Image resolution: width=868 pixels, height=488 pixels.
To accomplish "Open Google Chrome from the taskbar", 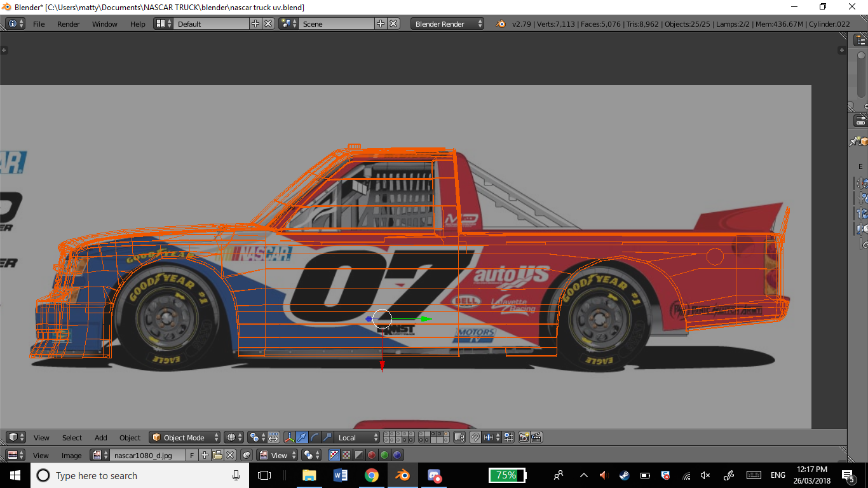I will [371, 475].
